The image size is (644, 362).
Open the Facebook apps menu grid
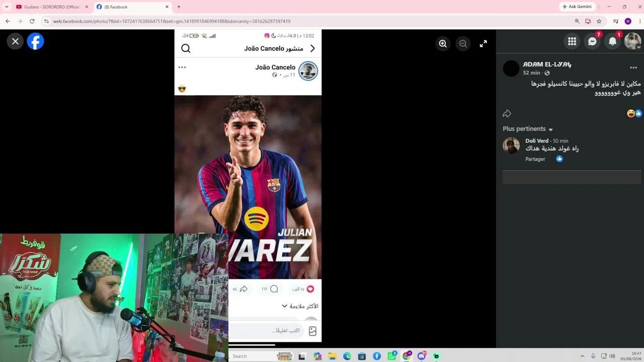572,42
